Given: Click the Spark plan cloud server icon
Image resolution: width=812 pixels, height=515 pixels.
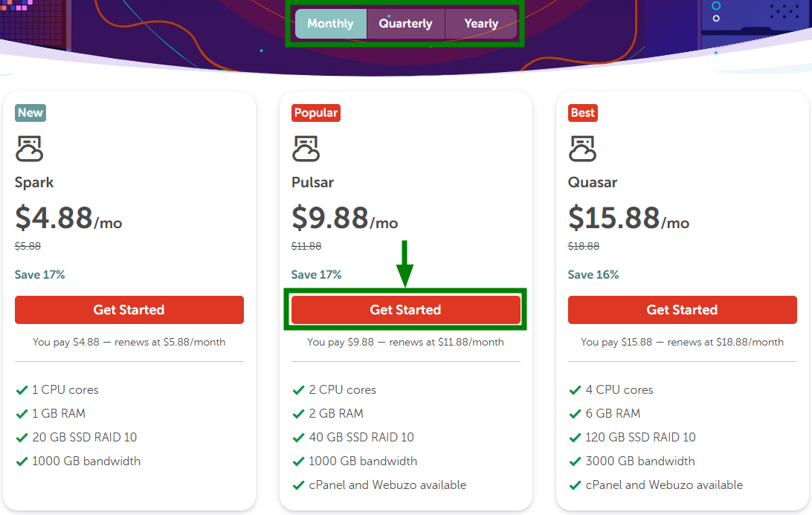Looking at the screenshot, I should [30, 149].
